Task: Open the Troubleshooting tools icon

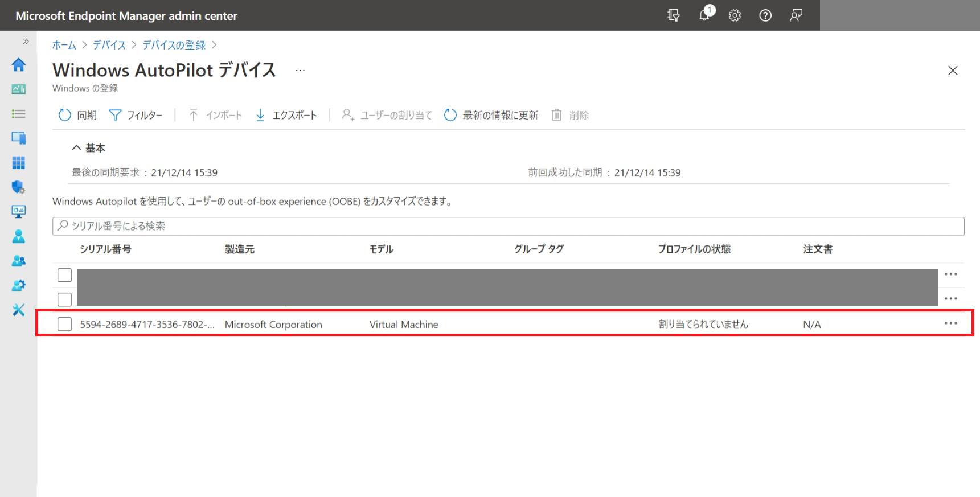Action: tap(18, 310)
